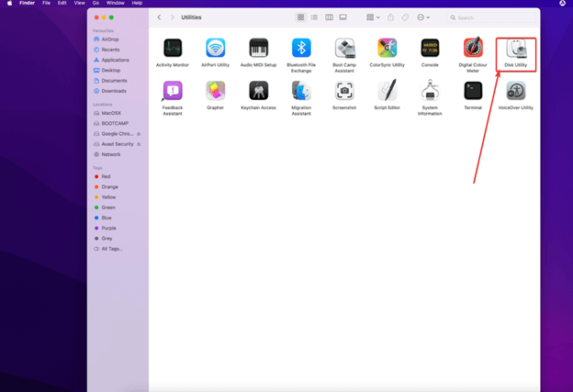Image resolution: width=573 pixels, height=392 pixels.
Task: Select Disk Utility app icon
Action: (516, 48)
